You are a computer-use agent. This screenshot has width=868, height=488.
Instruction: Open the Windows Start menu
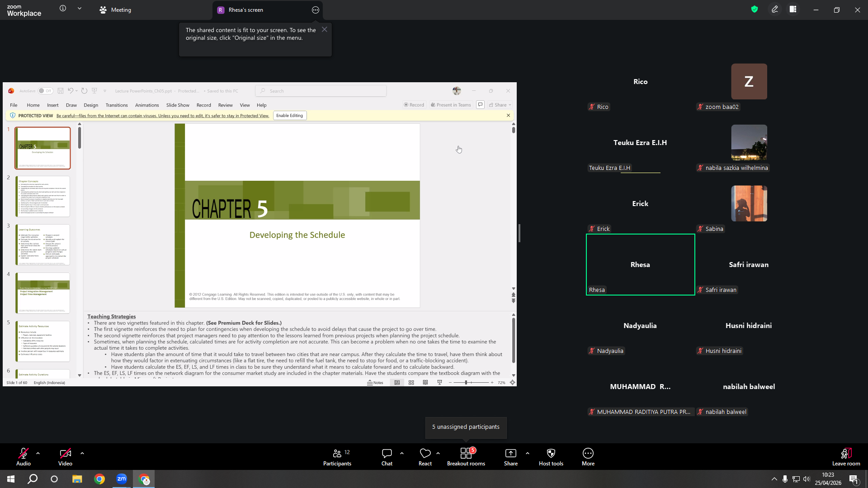point(11,479)
